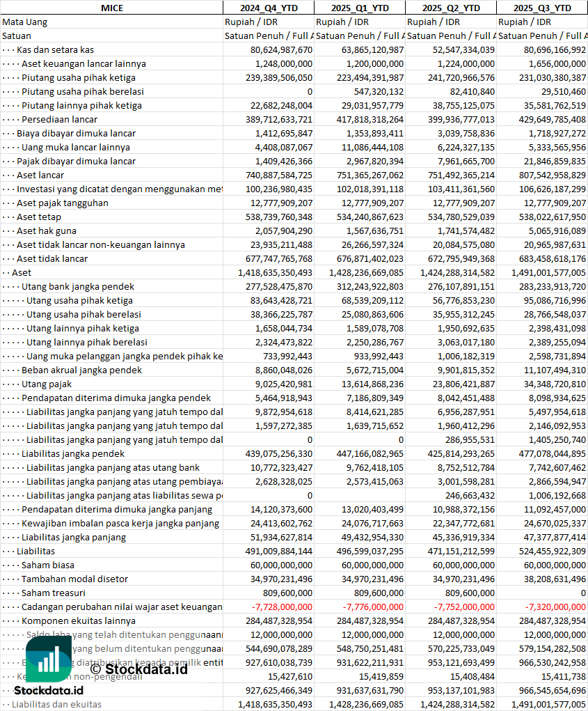This screenshot has width=588, height=711.
Task: Select Utang usaha pihak ketiga label
Action: (x=79, y=301)
